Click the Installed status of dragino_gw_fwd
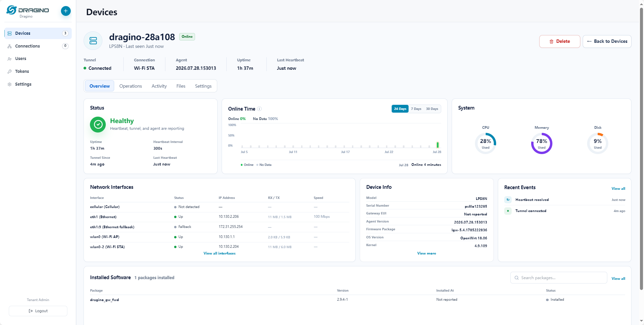The height and width of the screenshot is (325, 644). [555, 300]
